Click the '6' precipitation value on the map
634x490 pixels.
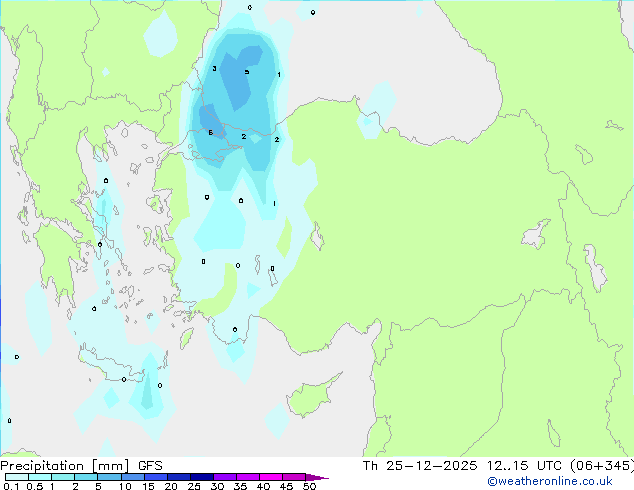point(211,133)
